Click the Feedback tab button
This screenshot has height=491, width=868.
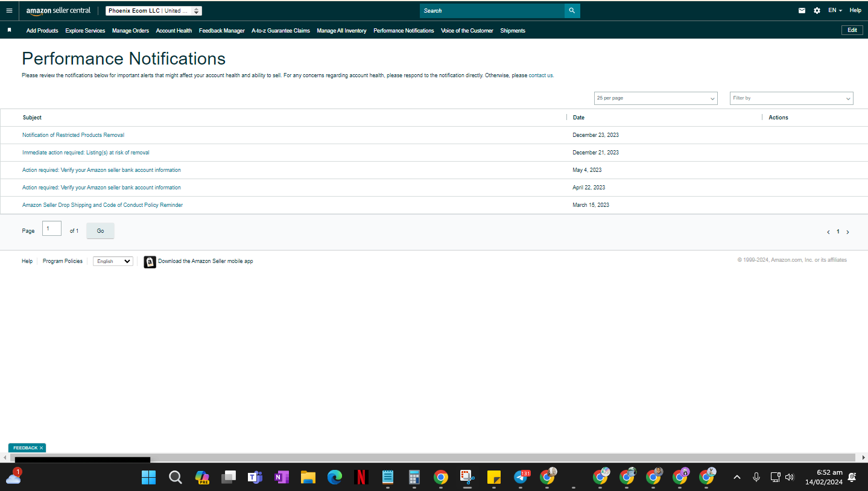point(25,448)
